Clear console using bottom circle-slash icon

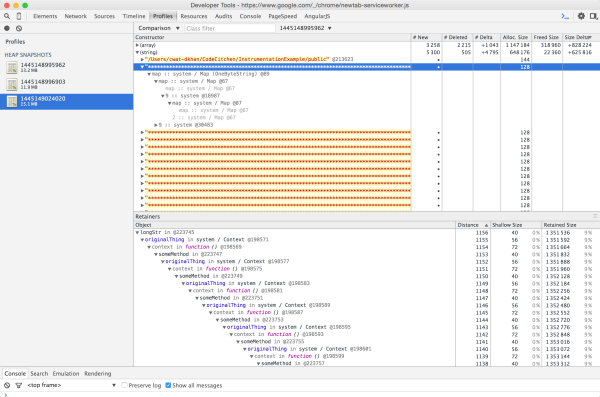click(7, 385)
